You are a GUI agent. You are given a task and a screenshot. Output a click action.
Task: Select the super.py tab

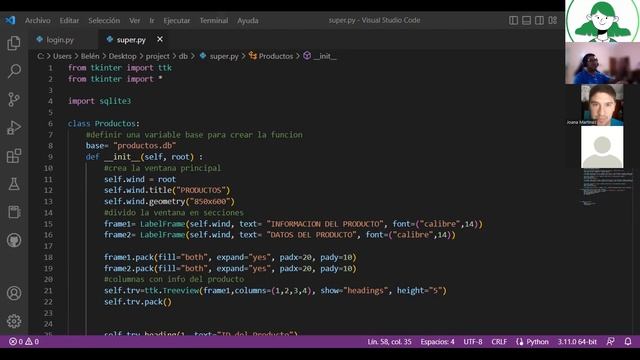pos(131,40)
